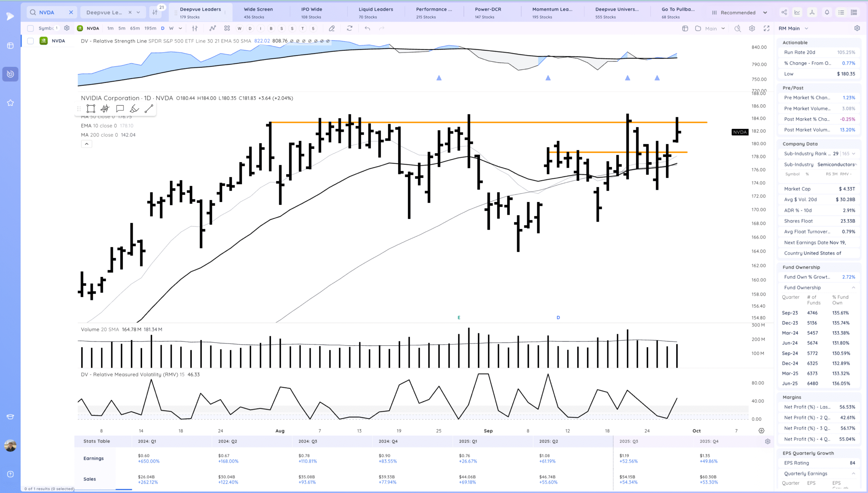Open the chart bar style icon

[x=195, y=28]
